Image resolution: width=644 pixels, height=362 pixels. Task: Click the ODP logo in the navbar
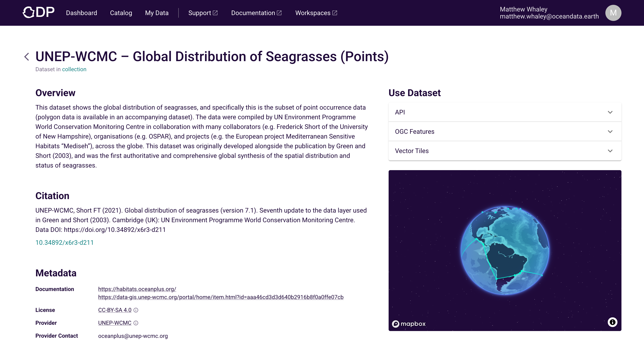pos(38,12)
